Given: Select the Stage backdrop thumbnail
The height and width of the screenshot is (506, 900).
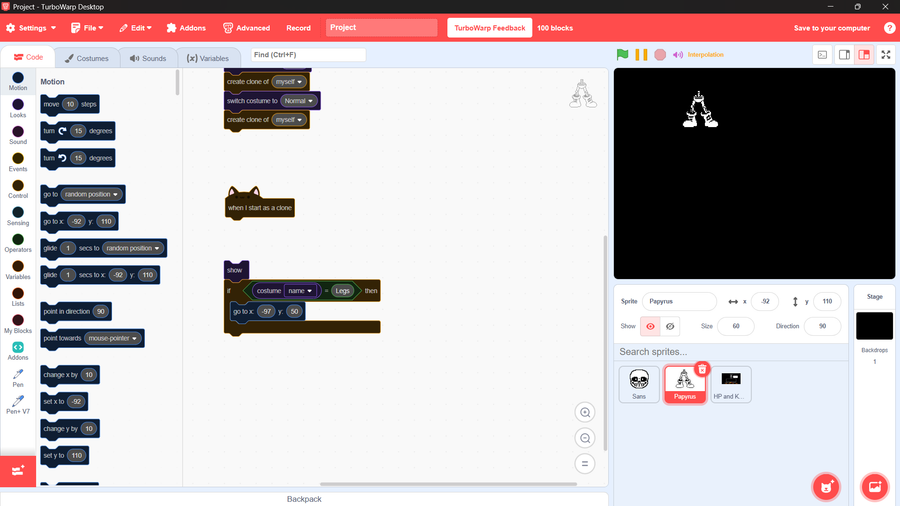Looking at the screenshot, I should [x=875, y=326].
